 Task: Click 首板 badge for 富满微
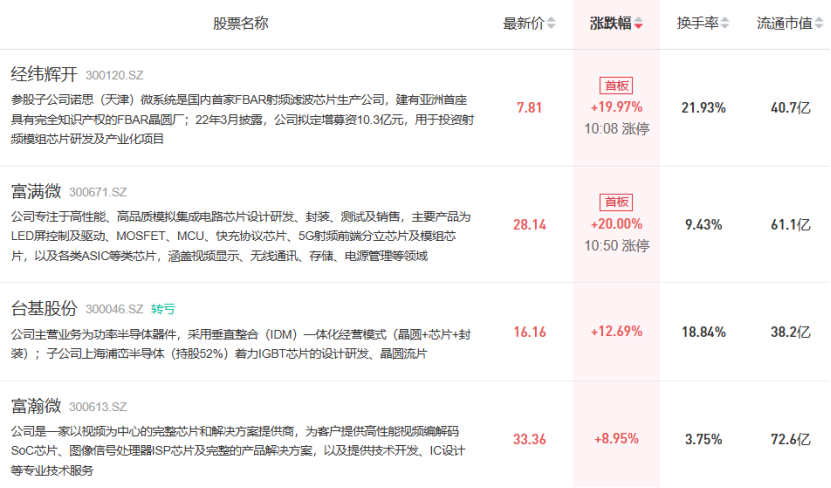pyautogui.click(x=616, y=202)
